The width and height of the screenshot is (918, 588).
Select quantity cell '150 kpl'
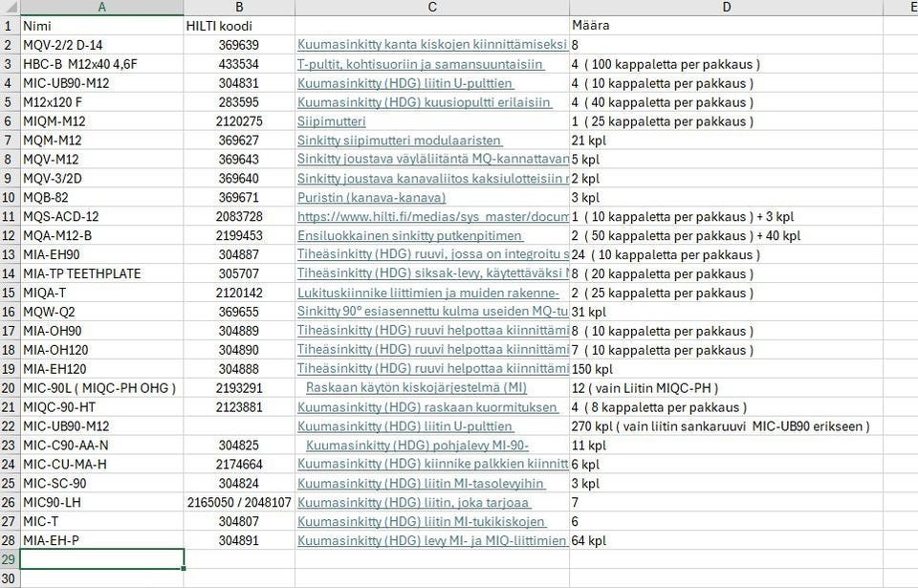(x=726, y=369)
